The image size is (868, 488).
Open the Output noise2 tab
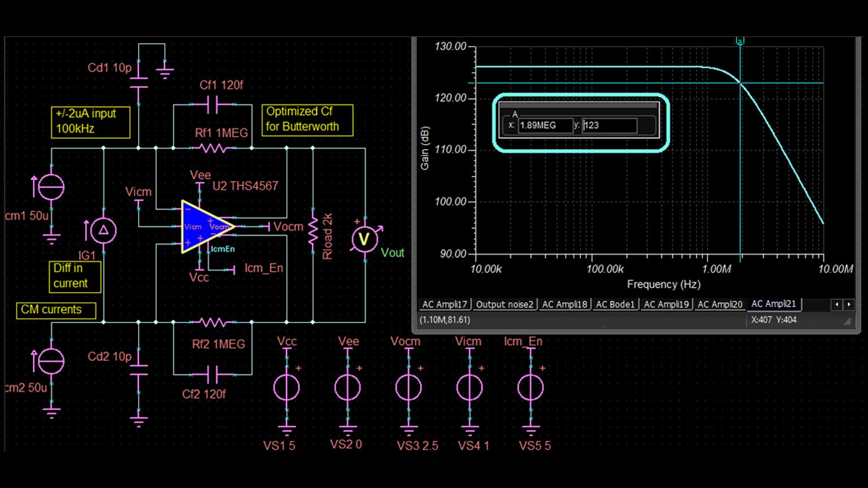click(x=504, y=304)
